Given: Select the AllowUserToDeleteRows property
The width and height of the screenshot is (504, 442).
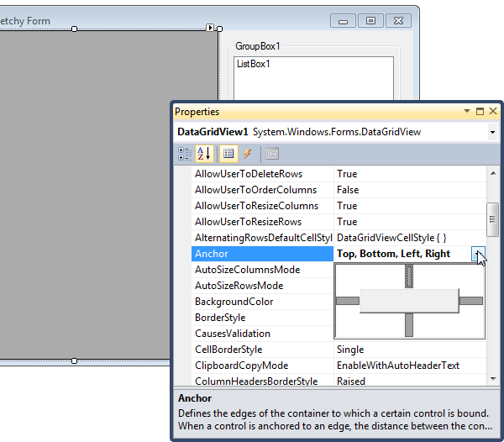Looking at the screenshot, I should coord(262,174).
